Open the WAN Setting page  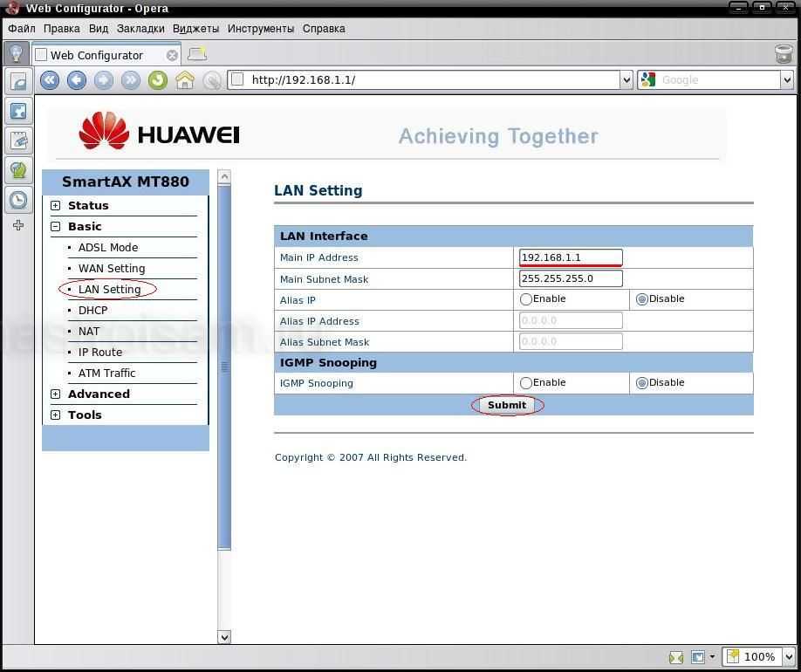point(112,269)
